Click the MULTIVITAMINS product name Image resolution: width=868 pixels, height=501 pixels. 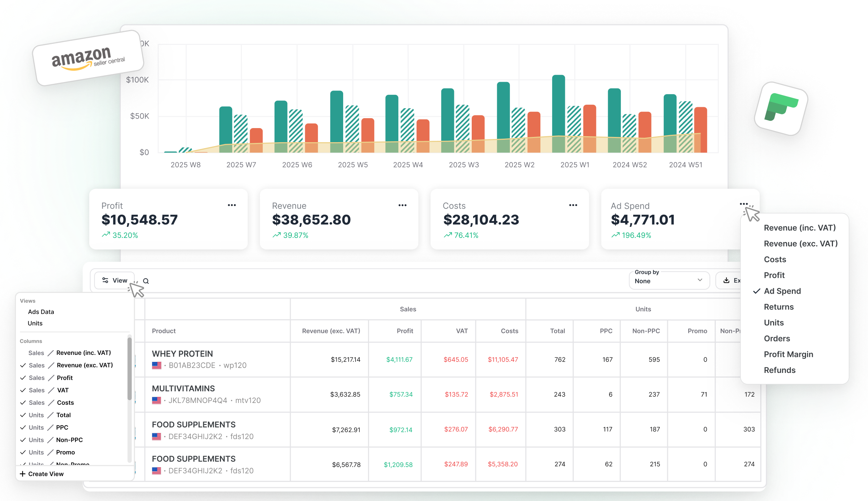(x=183, y=388)
